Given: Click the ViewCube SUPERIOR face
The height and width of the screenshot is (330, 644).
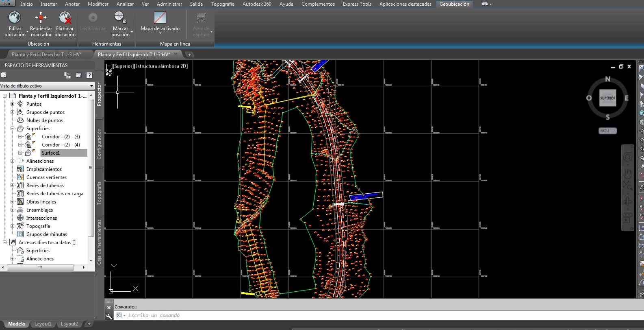Looking at the screenshot, I should point(608,98).
